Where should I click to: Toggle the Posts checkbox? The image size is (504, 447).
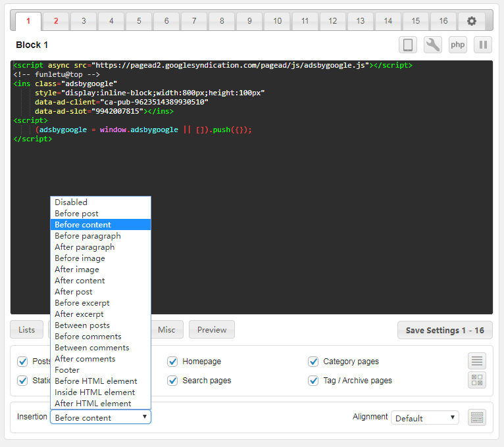click(x=22, y=362)
